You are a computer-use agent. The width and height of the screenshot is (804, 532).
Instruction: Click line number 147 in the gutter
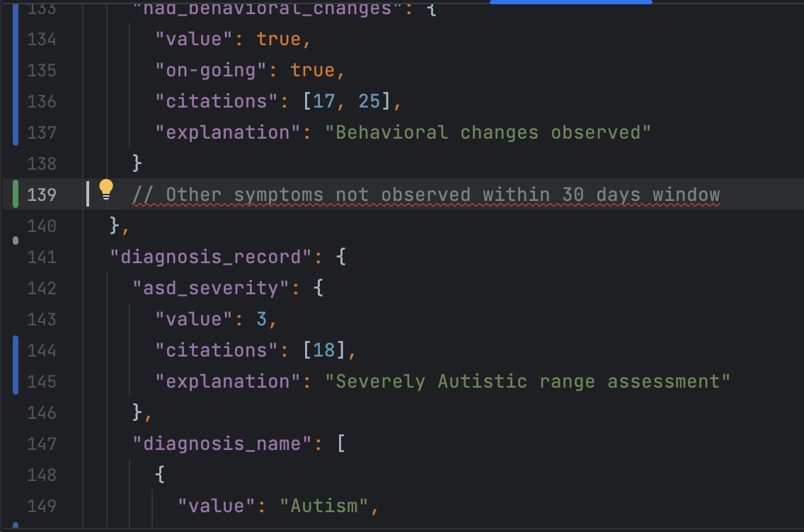[42, 444]
